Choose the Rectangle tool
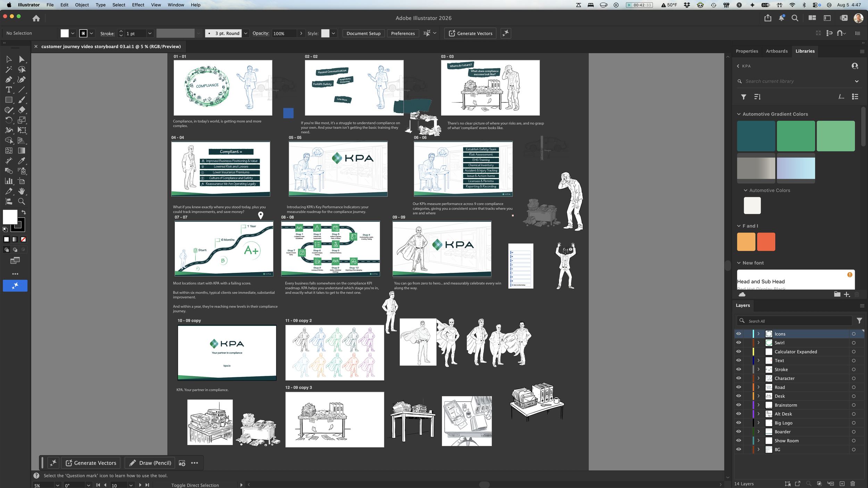868x488 pixels. pos(9,100)
